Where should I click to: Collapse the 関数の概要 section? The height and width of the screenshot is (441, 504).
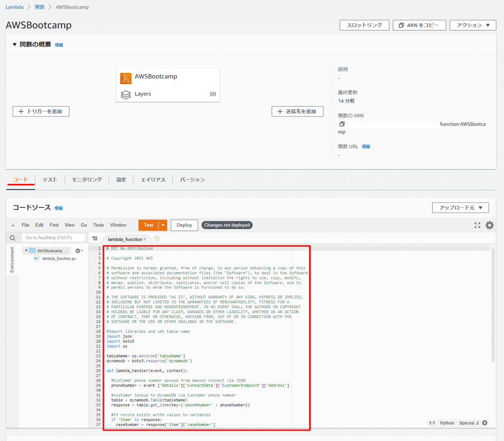coord(14,44)
